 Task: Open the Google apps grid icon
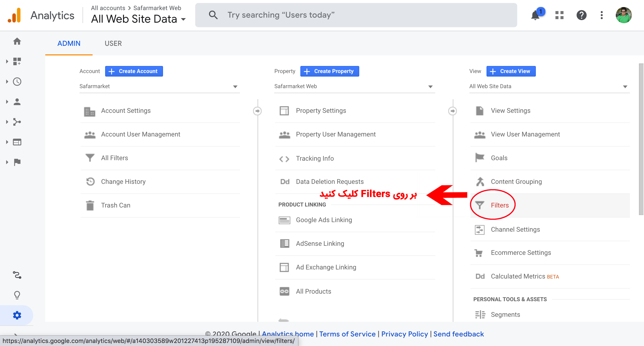point(559,15)
